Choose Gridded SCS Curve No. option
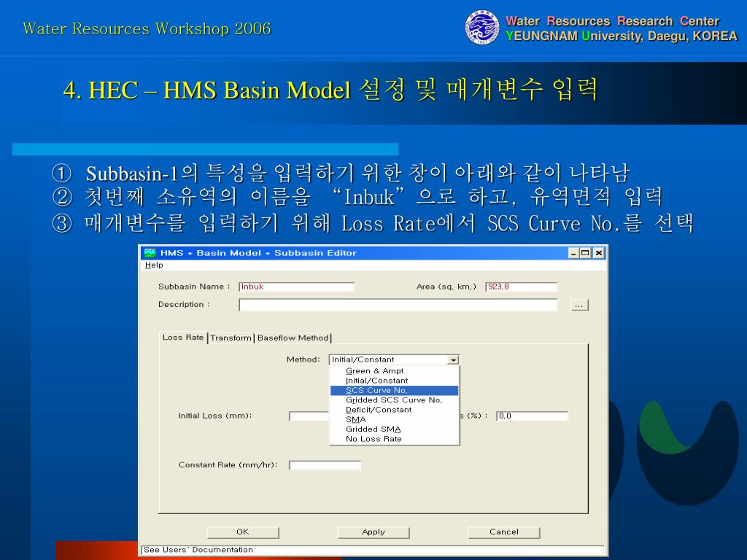Screen dimensions: 747x560 pyautogui.click(x=394, y=400)
